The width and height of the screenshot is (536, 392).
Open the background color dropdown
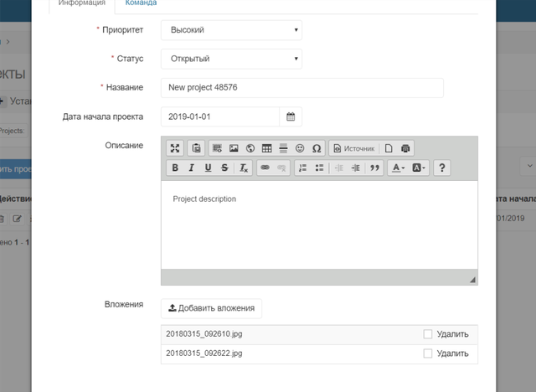tap(419, 168)
